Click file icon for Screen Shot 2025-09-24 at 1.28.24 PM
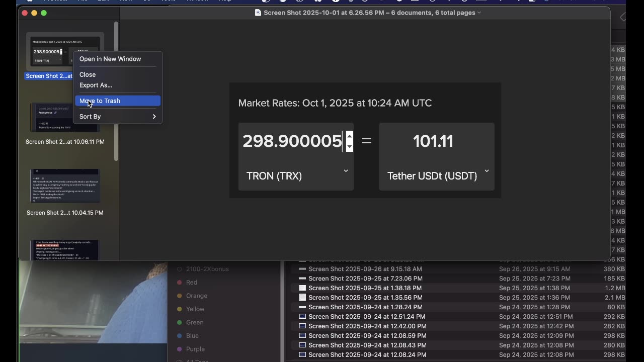This screenshot has height=362, width=644. point(302,307)
